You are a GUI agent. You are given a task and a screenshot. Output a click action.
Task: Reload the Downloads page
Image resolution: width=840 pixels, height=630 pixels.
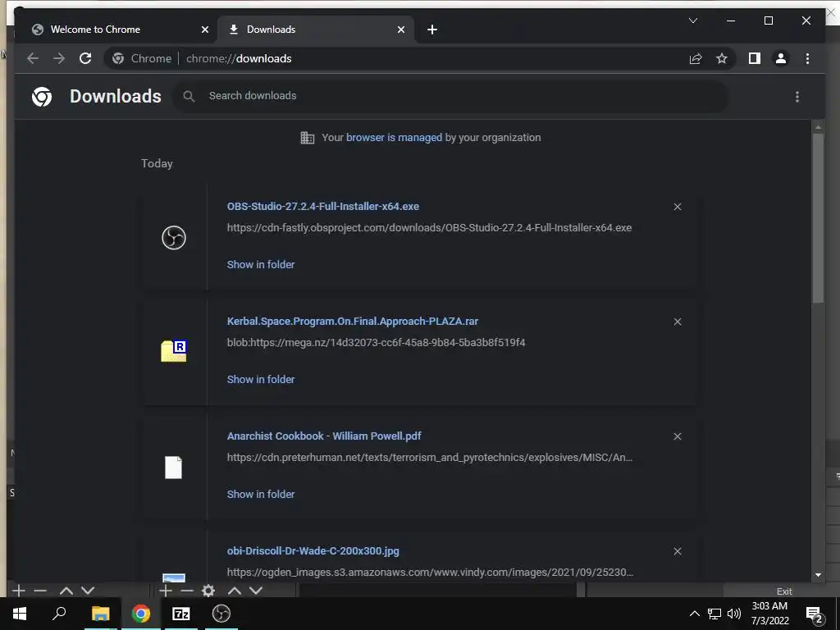(85, 58)
